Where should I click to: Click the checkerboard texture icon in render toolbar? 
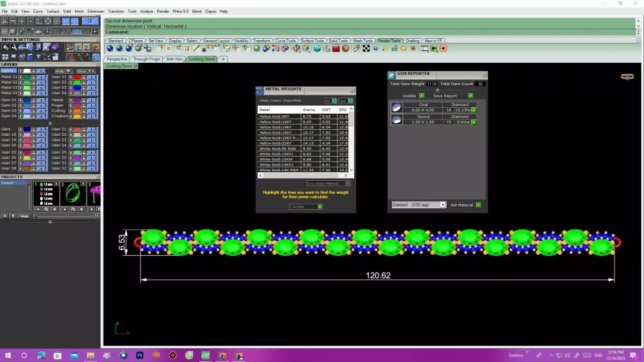pos(366,48)
